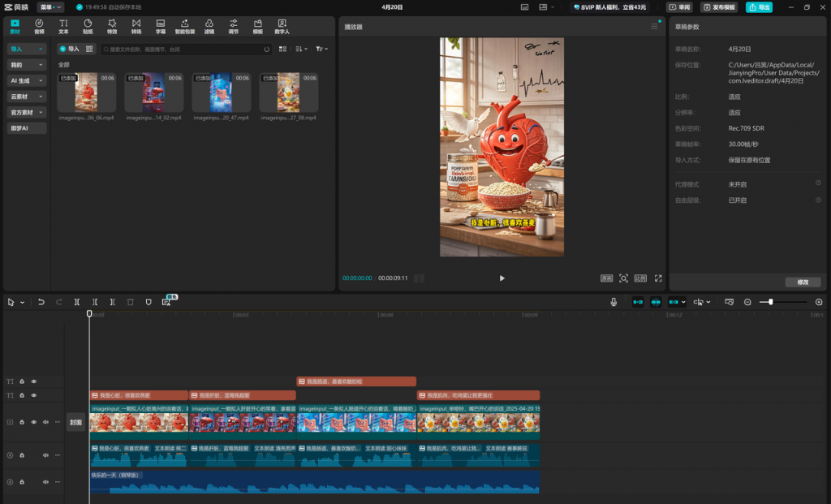The height and width of the screenshot is (504, 831).
Task: Click the badged icon right of marker tool
Action: [166, 302]
